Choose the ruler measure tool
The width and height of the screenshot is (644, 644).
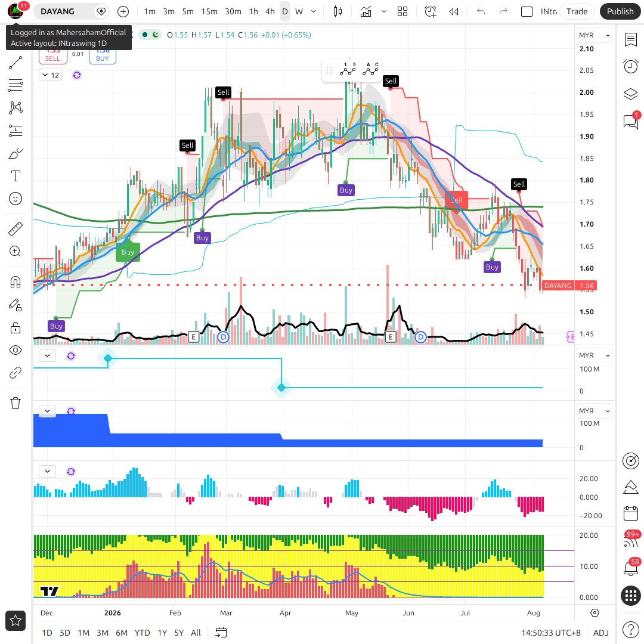click(16, 229)
